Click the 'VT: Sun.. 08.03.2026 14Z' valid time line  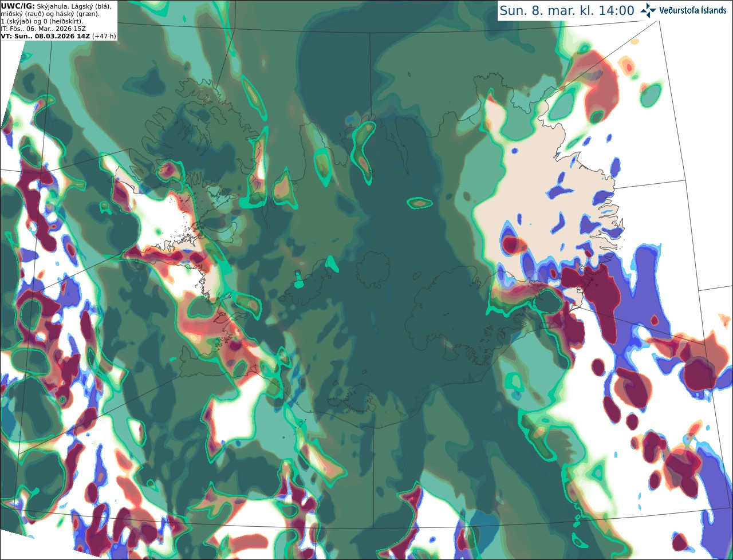click(x=46, y=36)
